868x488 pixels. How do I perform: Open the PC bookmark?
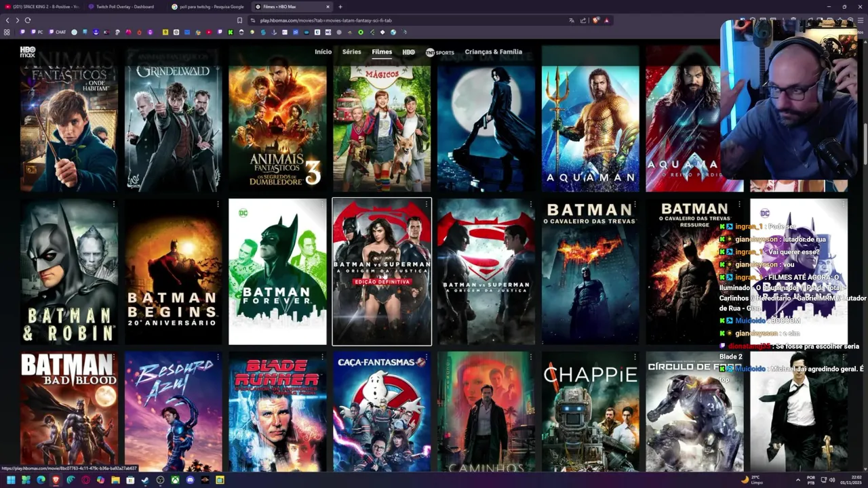click(x=36, y=32)
